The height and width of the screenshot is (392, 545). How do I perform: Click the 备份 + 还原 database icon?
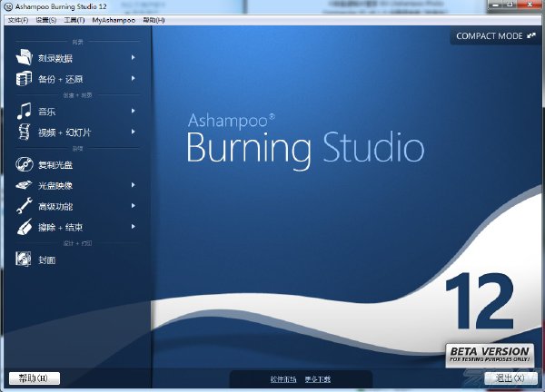24,78
